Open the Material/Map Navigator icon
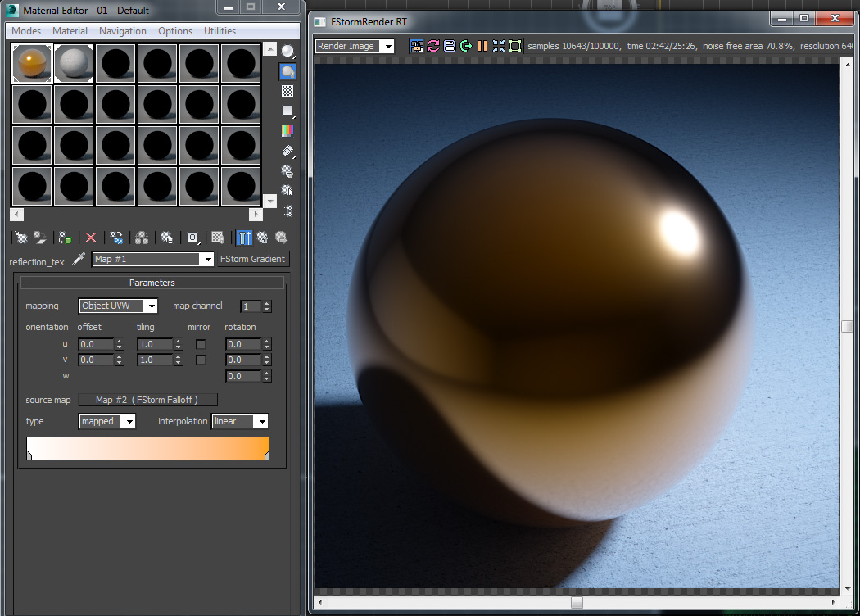Image resolution: width=860 pixels, height=616 pixels. pyautogui.click(x=287, y=210)
